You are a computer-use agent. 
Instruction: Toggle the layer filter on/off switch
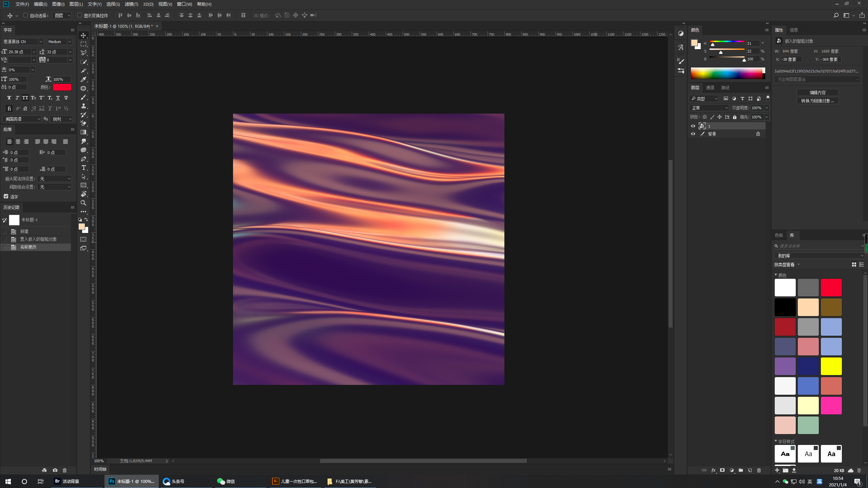tap(768, 98)
